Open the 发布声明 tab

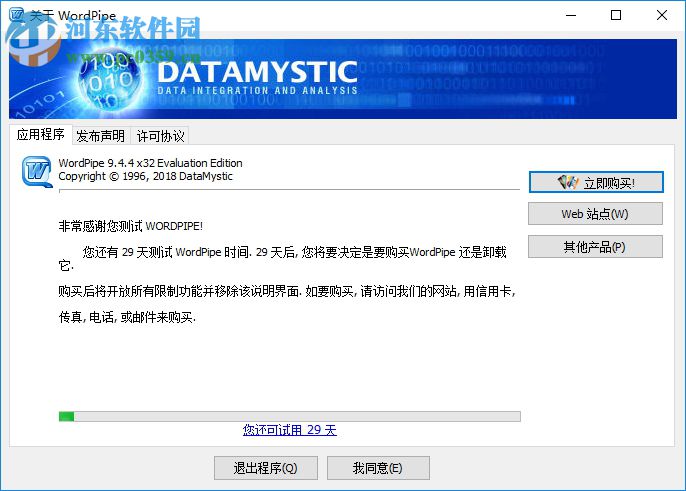click(x=101, y=136)
